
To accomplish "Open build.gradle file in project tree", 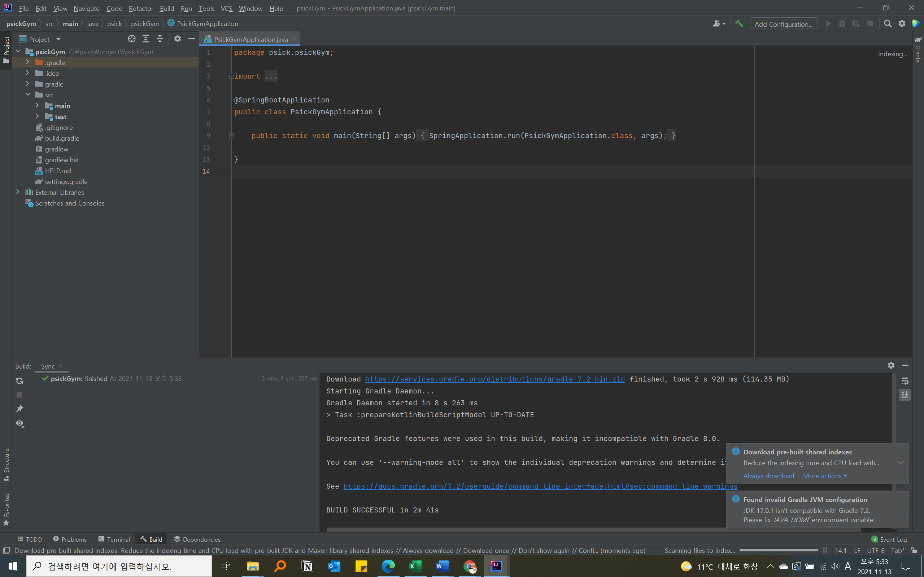I will pyautogui.click(x=62, y=138).
